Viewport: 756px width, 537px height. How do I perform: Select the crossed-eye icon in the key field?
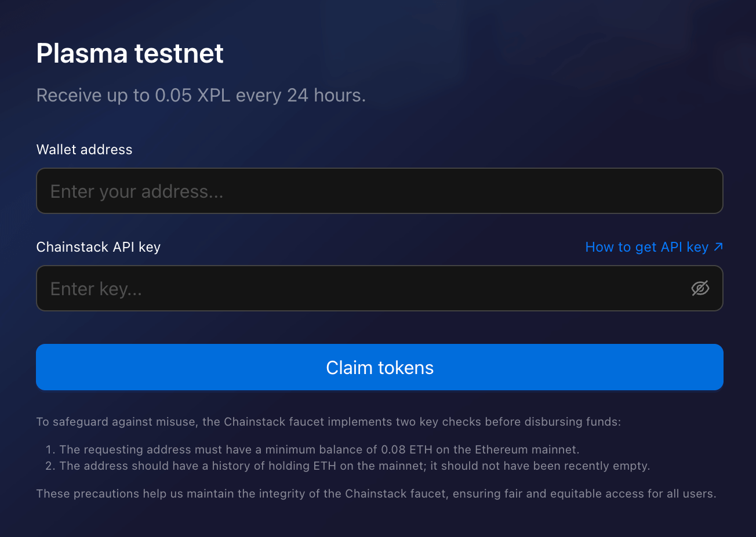pos(700,288)
